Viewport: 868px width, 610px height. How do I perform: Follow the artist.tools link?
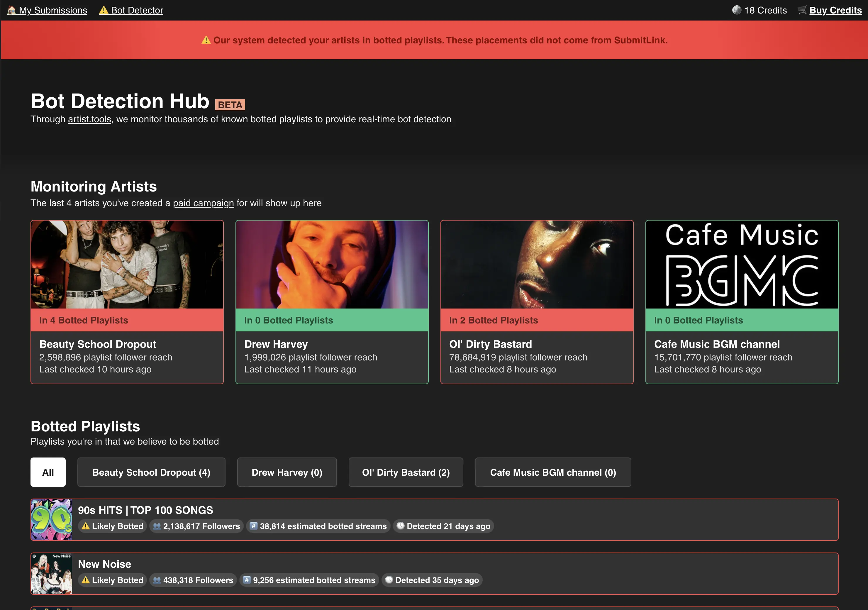89,119
